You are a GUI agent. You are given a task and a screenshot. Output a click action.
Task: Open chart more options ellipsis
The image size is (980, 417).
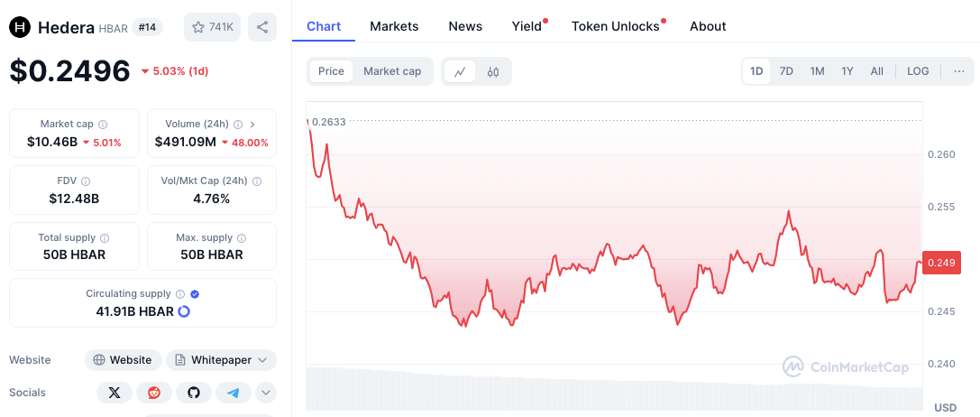pyautogui.click(x=959, y=71)
